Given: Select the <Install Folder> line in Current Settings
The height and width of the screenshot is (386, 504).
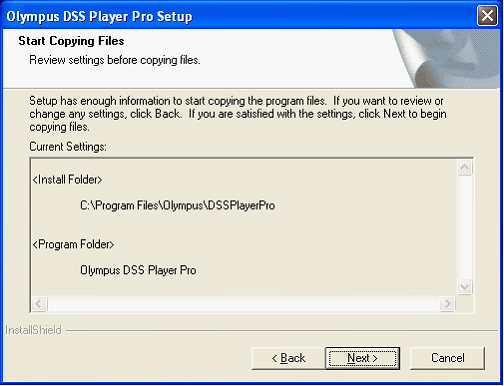Looking at the screenshot, I should coord(67,180).
